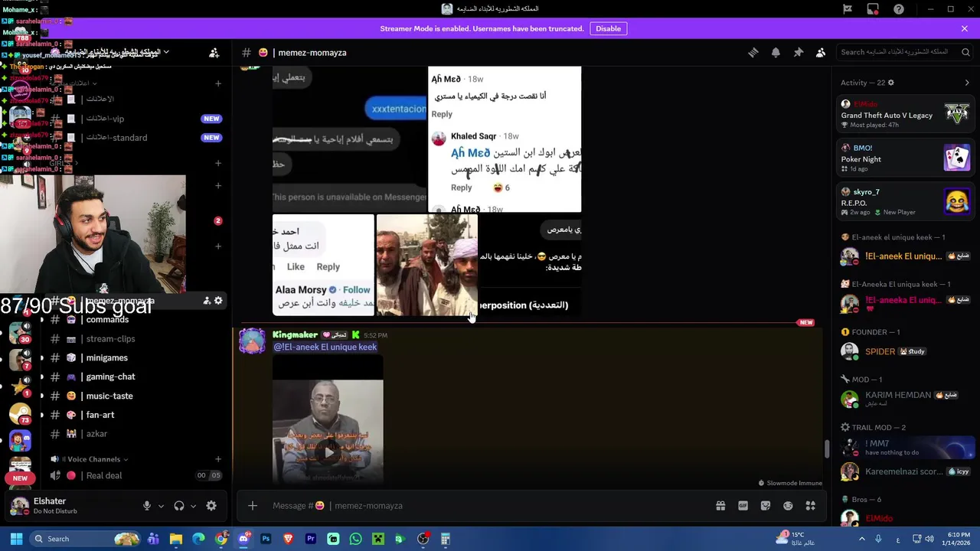Open the apps launcher icon in message bar
980x551 pixels.
pos(810,505)
